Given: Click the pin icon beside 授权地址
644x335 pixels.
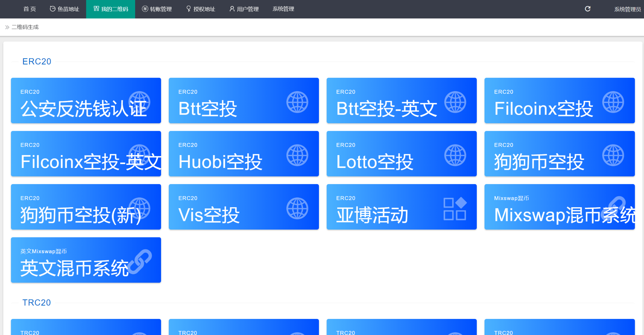Looking at the screenshot, I should (x=188, y=9).
